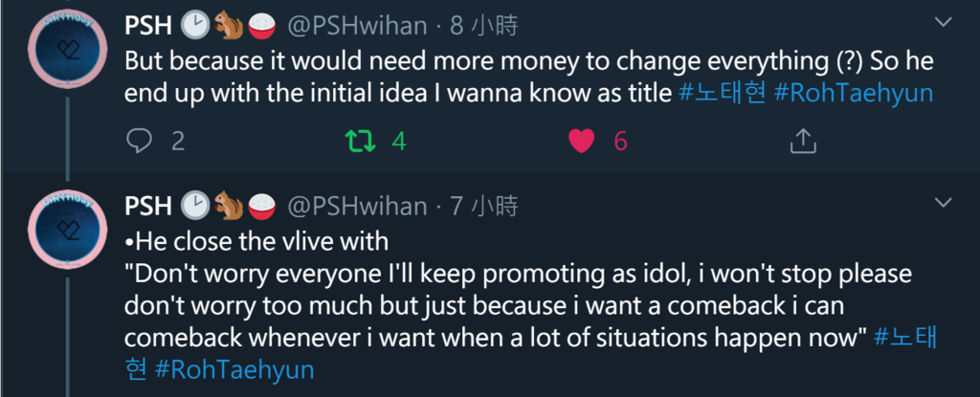Click PSH display name on 7 小時 tweet

[148, 206]
